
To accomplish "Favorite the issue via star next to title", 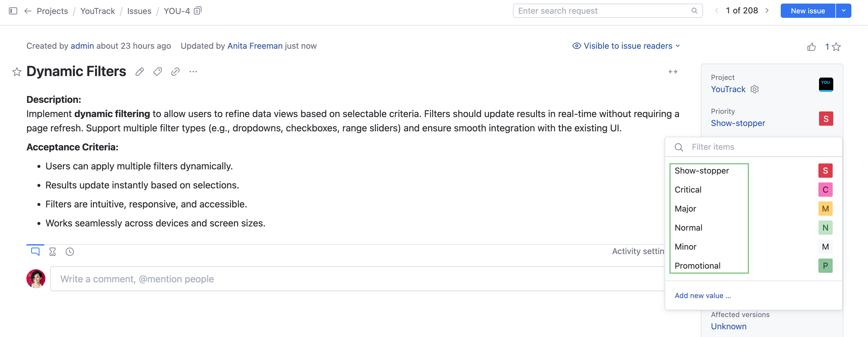I will [17, 72].
